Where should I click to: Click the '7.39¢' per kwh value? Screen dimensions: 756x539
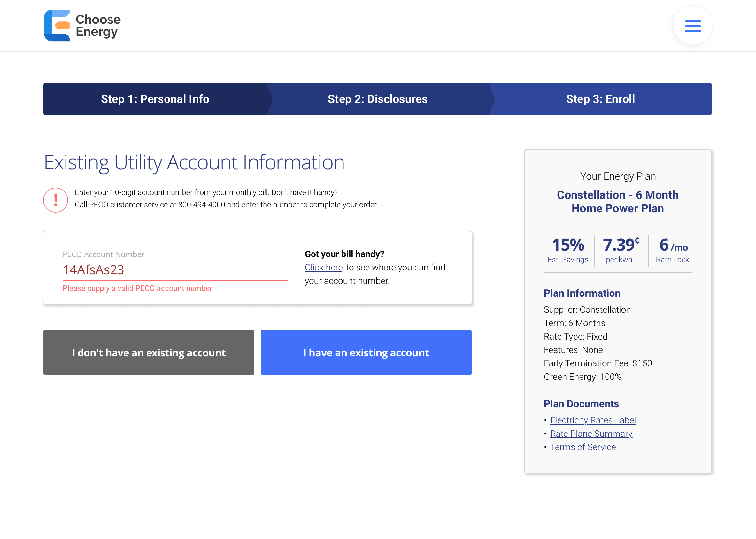click(x=621, y=245)
